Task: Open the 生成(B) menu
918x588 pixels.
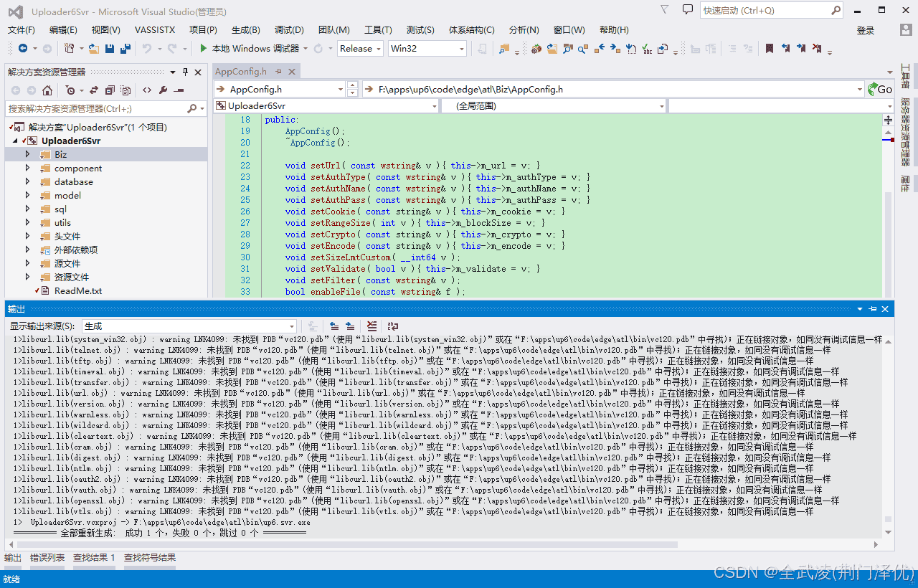Action: click(245, 29)
